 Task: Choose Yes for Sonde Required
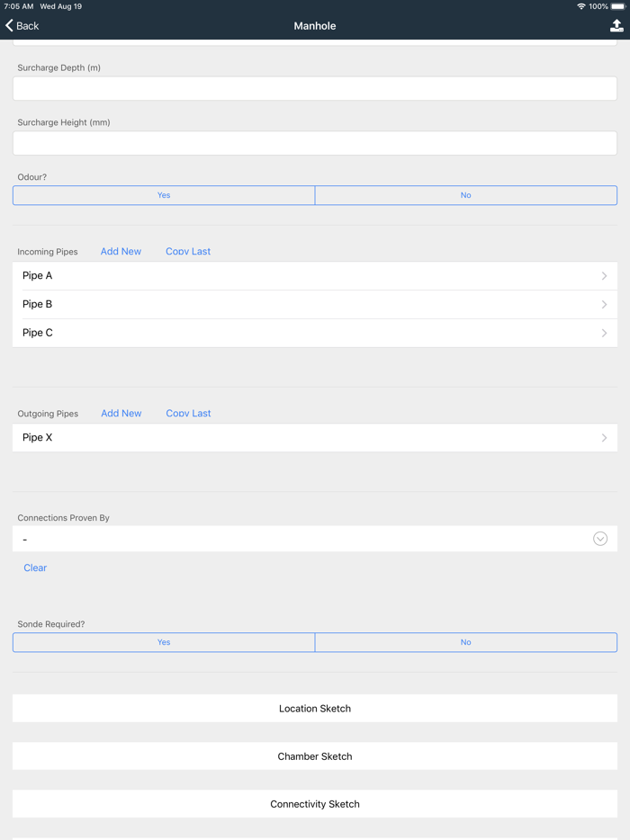(x=164, y=642)
